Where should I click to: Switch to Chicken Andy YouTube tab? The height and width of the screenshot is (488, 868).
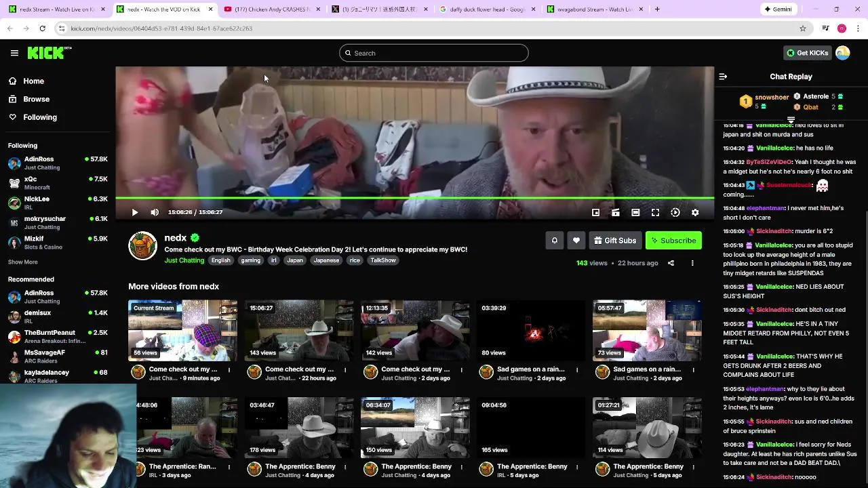(271, 9)
